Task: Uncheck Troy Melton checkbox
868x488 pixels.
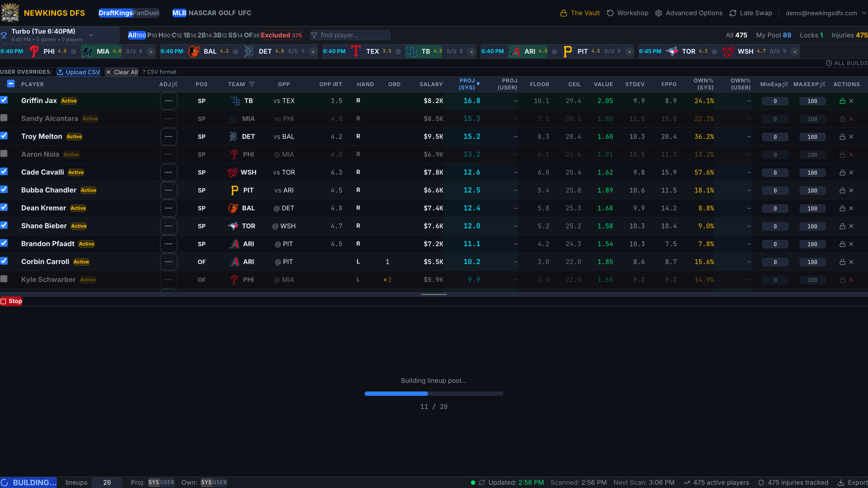Action: [x=4, y=136]
